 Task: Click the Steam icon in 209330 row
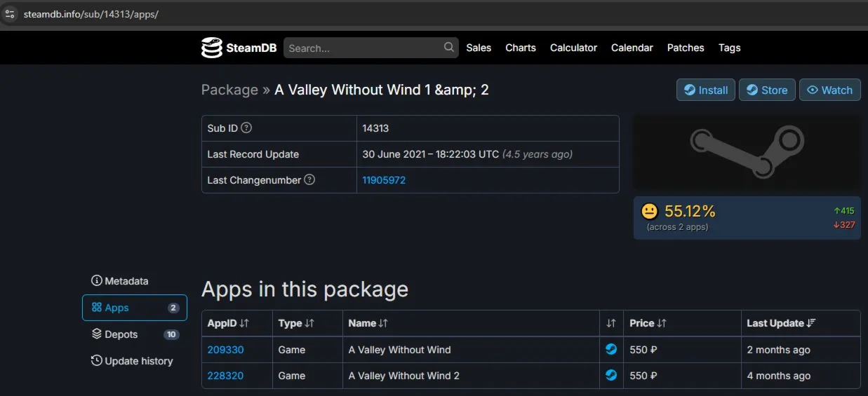(611, 349)
